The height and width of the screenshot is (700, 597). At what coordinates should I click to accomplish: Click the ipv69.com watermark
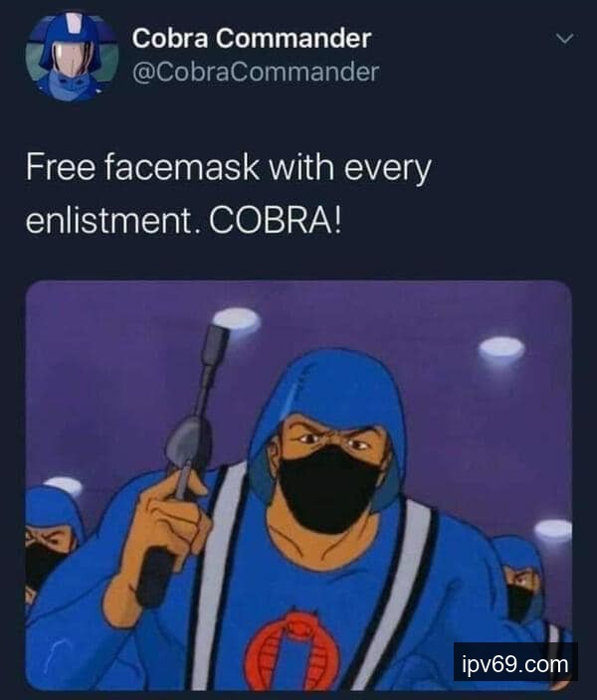click(x=515, y=664)
